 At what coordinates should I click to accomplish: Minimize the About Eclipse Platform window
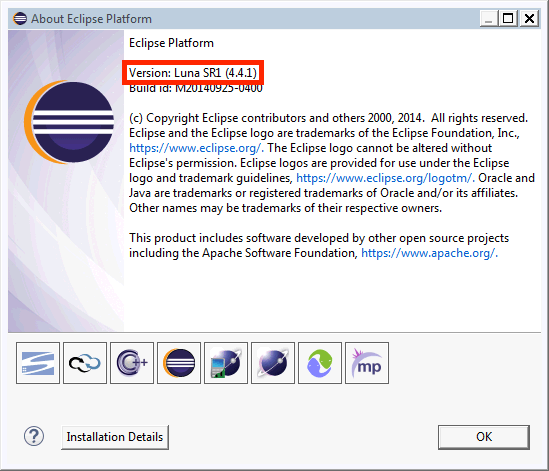(x=489, y=18)
